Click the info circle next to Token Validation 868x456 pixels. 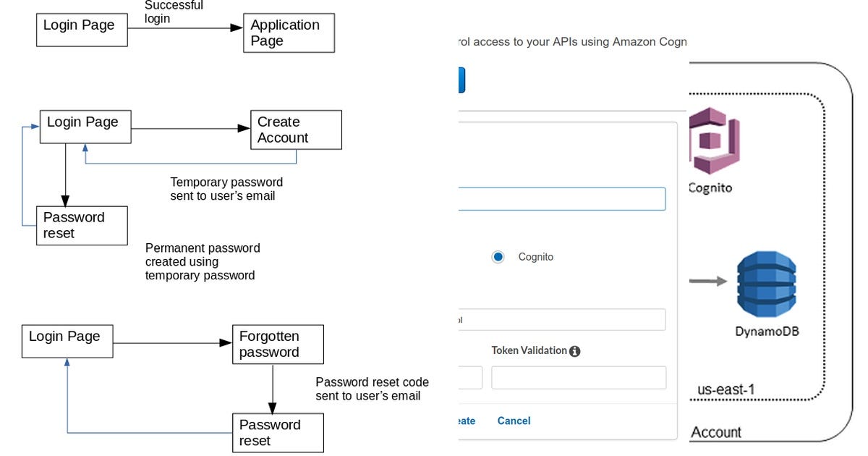click(575, 350)
